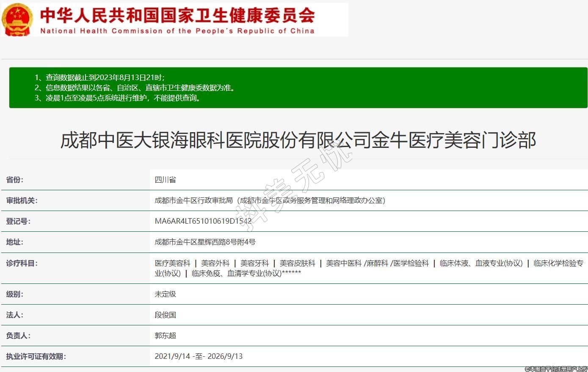Click 医疗美容科 in the departments list
Viewport: 588px width, 372px height.
172,263
